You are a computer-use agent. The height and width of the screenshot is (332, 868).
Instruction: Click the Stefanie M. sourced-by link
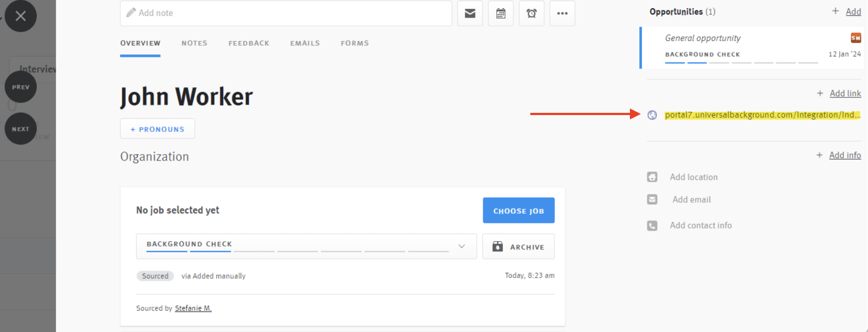coord(193,308)
